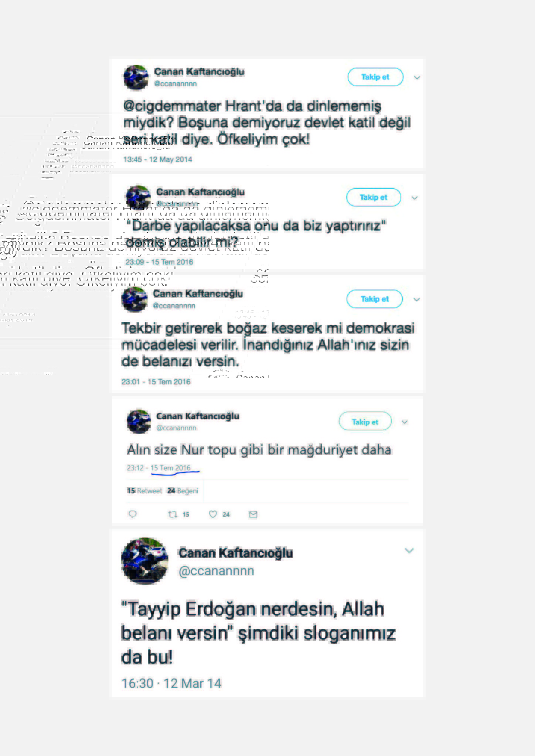Expand chevron menu on the Darbe tweet
The height and width of the screenshot is (756, 535).
(415, 198)
